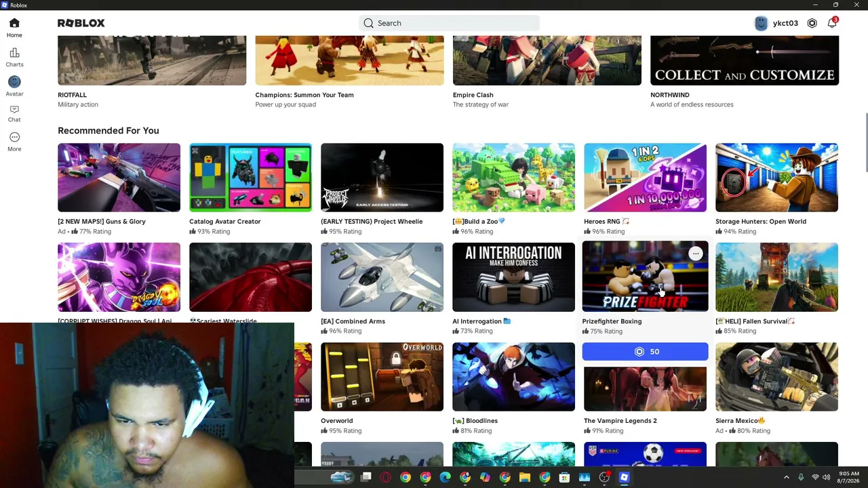868x488 pixels.
Task: Open the Wi-Fi network tray icon
Action: [815, 478]
